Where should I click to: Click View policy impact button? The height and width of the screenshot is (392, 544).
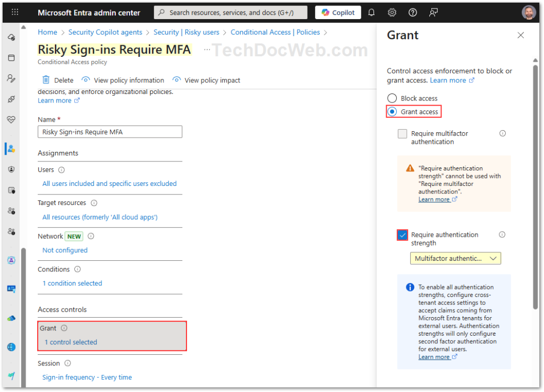click(207, 80)
